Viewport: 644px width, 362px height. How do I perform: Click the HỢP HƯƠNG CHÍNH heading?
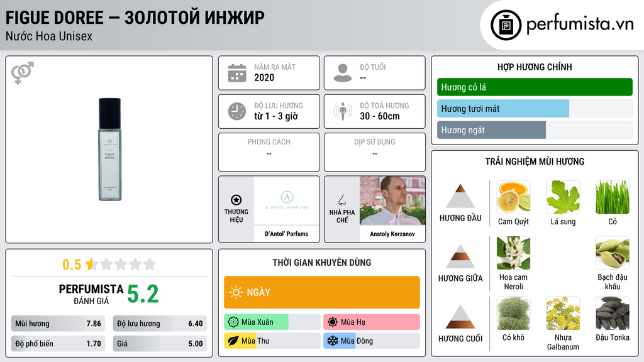pyautogui.click(x=535, y=67)
